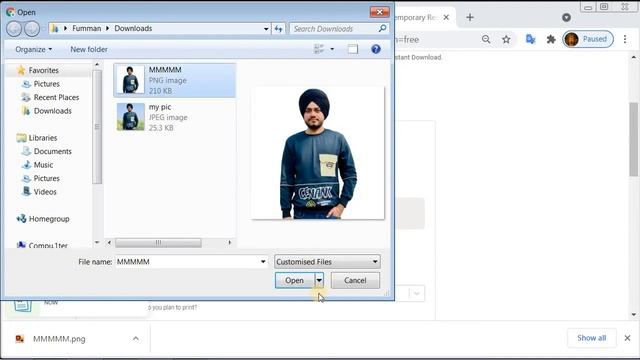Viewport: 640px width, 360px height.
Task: Click MMMMM.png in the downloads bar
Action: coord(59,339)
